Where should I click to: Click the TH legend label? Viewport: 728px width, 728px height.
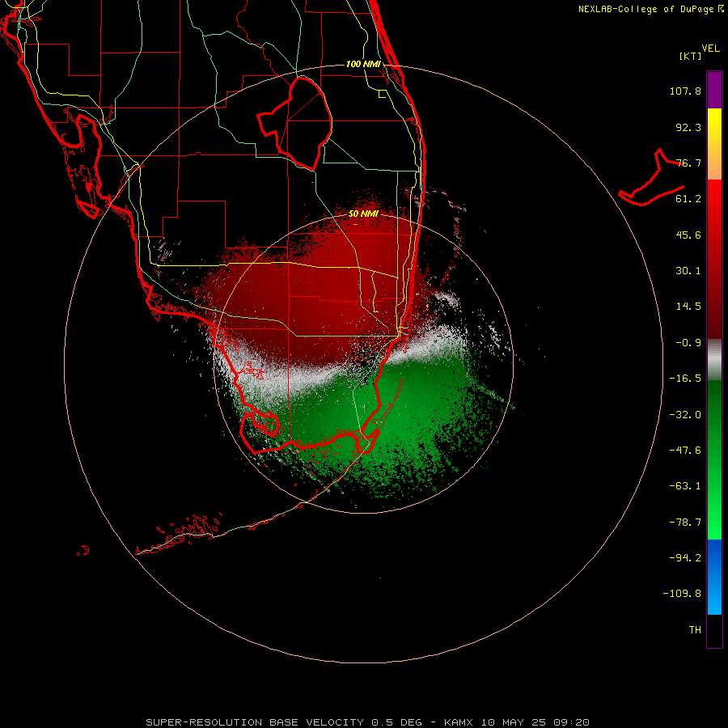click(695, 630)
